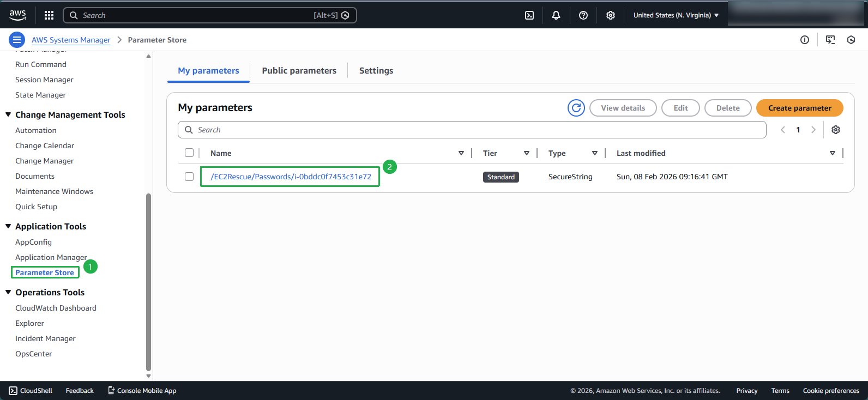The width and height of the screenshot is (868, 400).
Task: Select all parameters header checkbox
Action: tap(189, 153)
